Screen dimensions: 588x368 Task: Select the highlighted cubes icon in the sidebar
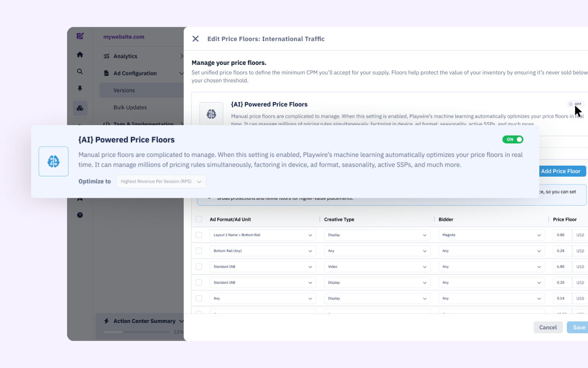point(80,108)
